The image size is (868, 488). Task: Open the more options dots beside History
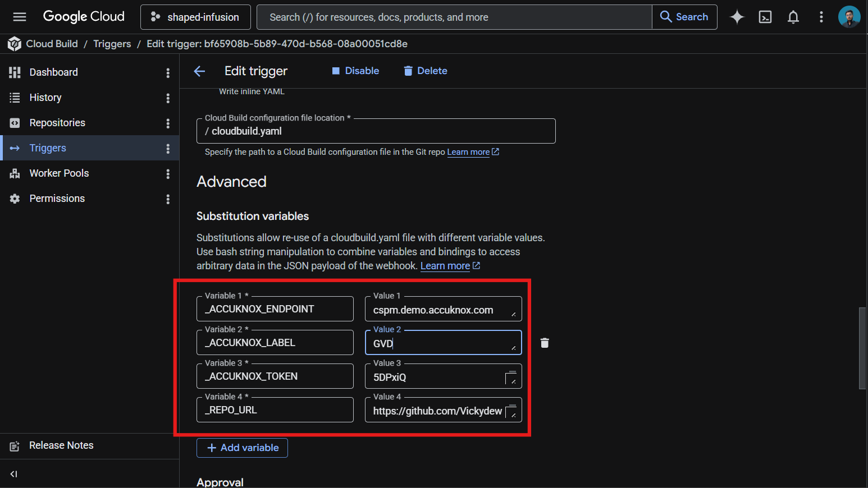(x=168, y=98)
